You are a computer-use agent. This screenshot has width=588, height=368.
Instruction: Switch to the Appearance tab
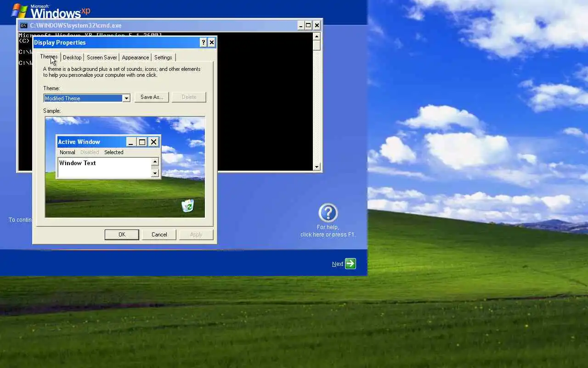(135, 57)
